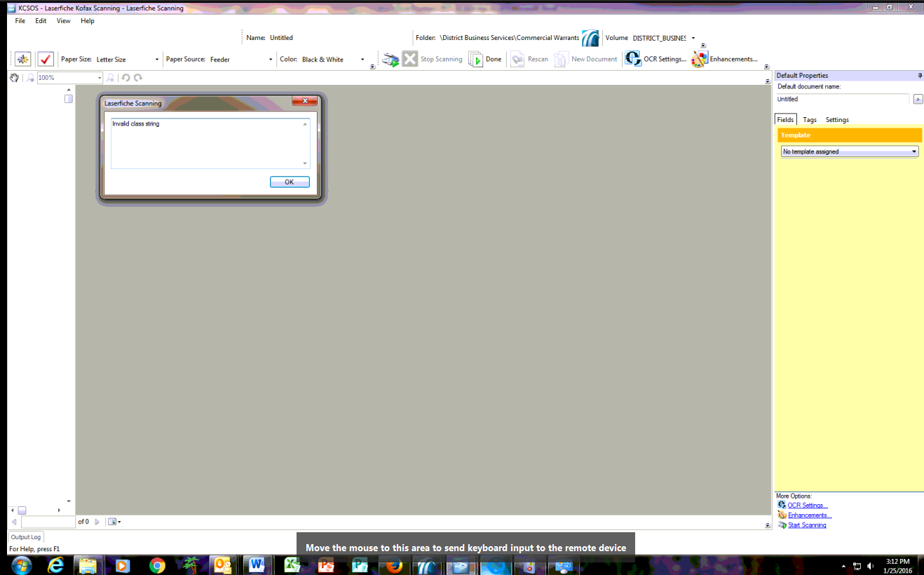Close the Laserfiche Scanning error dialog
This screenshot has height=575, width=924.
tap(304, 102)
